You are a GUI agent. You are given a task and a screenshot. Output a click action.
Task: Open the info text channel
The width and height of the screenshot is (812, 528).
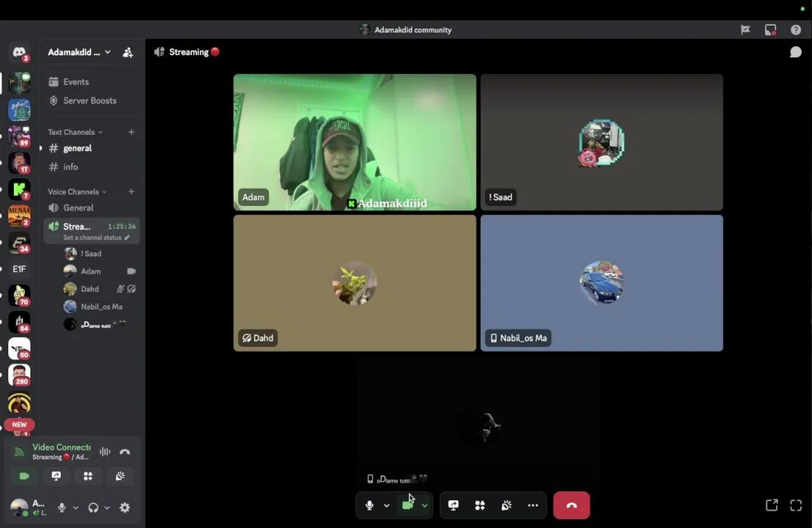tap(70, 167)
